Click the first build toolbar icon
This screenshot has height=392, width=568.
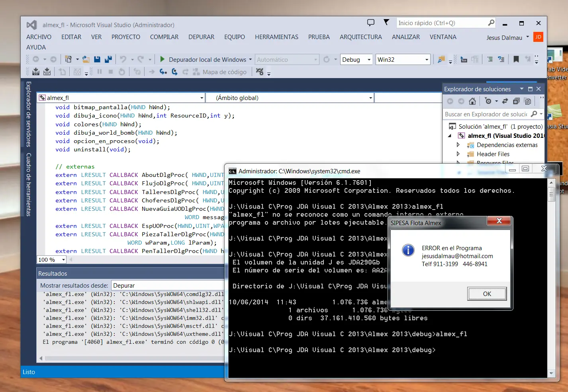[36, 72]
